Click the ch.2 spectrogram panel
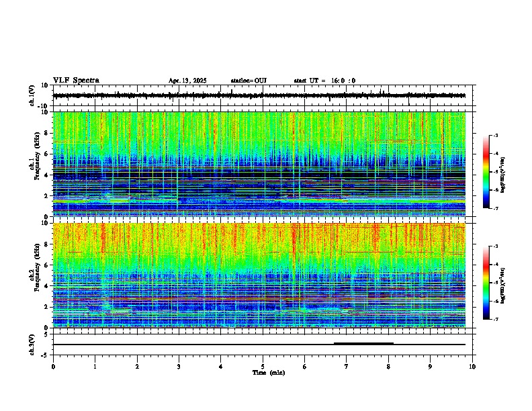 [259, 275]
